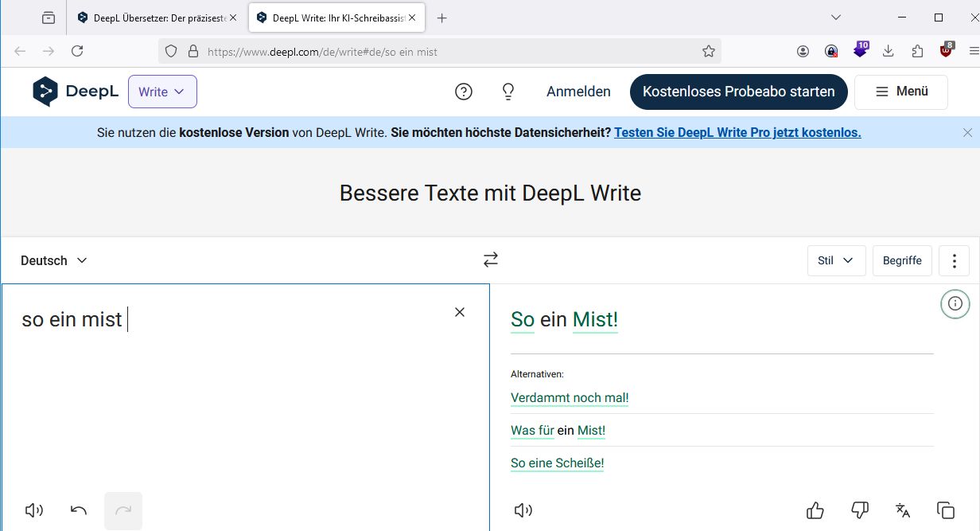Expand the list all tabs chevron
The height and width of the screenshot is (531, 980).
click(x=835, y=18)
